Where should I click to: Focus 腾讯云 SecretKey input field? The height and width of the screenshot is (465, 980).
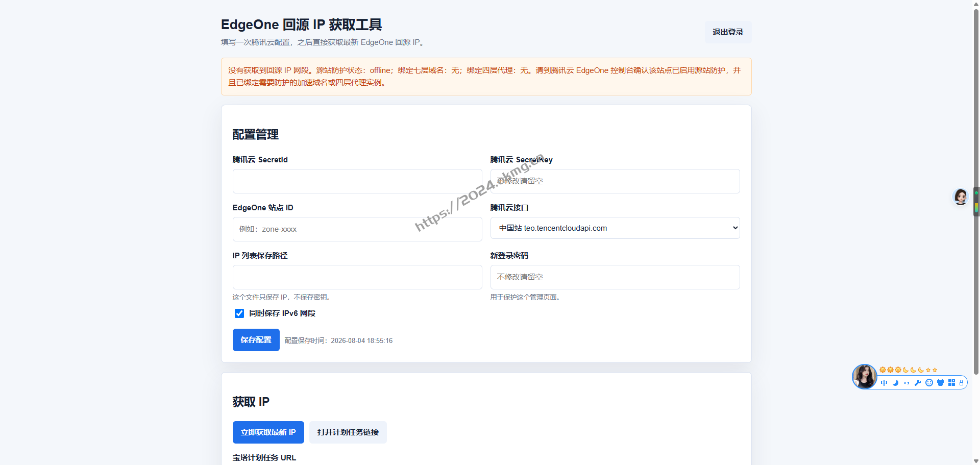615,181
